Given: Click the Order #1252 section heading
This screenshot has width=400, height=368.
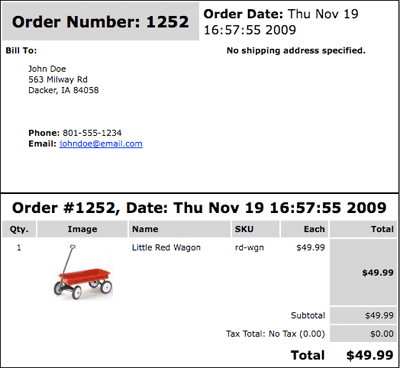Looking at the screenshot, I should click(199, 208).
